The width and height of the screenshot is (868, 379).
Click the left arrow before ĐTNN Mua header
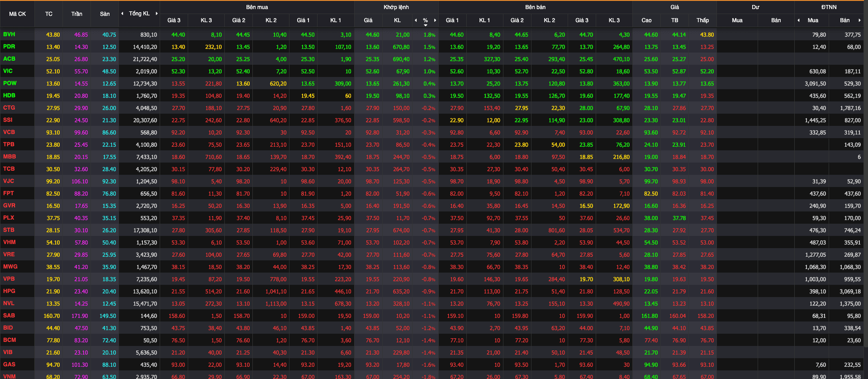point(798,20)
